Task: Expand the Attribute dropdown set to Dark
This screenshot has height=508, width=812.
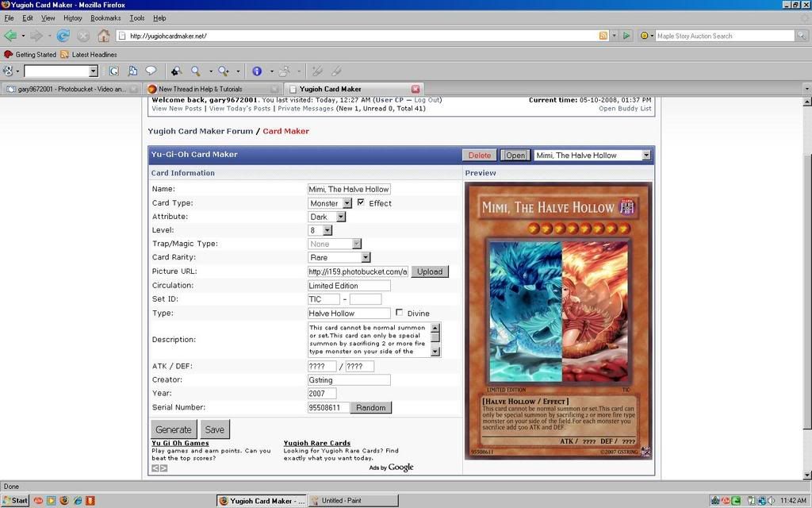Action: pyautogui.click(x=327, y=217)
